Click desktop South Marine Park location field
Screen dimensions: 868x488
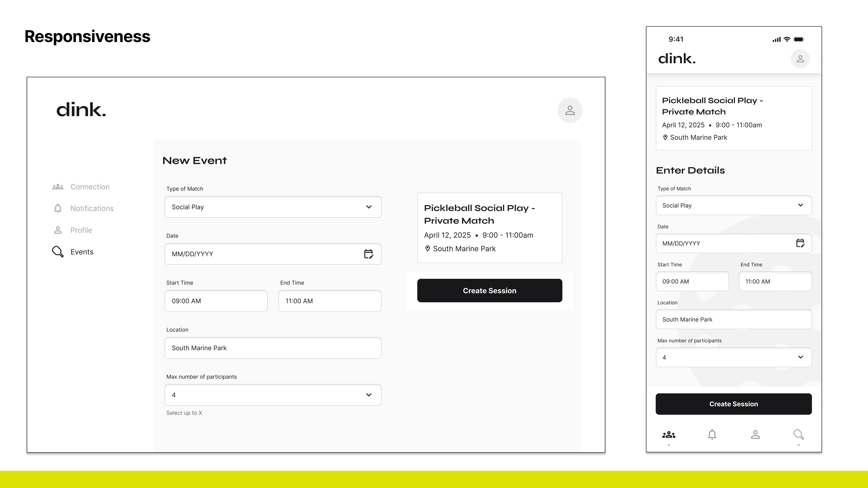tap(273, 348)
